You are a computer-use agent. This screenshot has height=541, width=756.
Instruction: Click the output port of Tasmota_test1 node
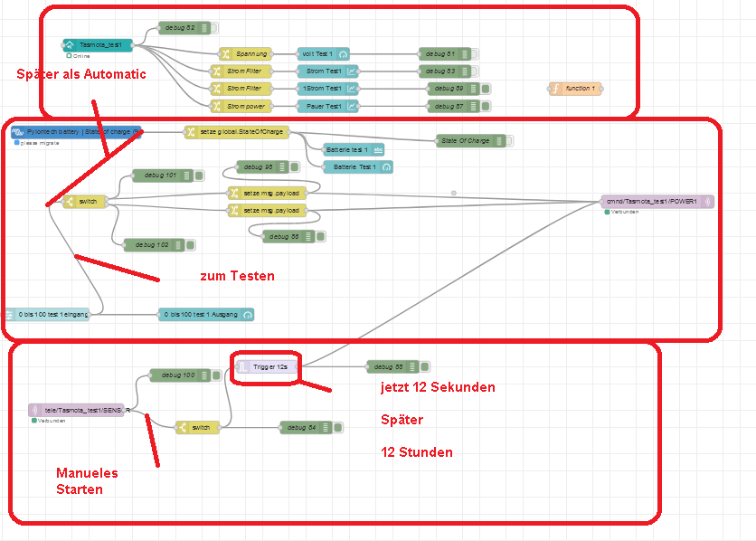133,45
